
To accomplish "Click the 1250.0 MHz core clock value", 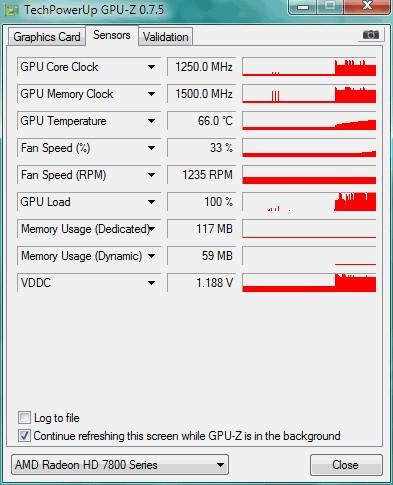I will [x=202, y=67].
